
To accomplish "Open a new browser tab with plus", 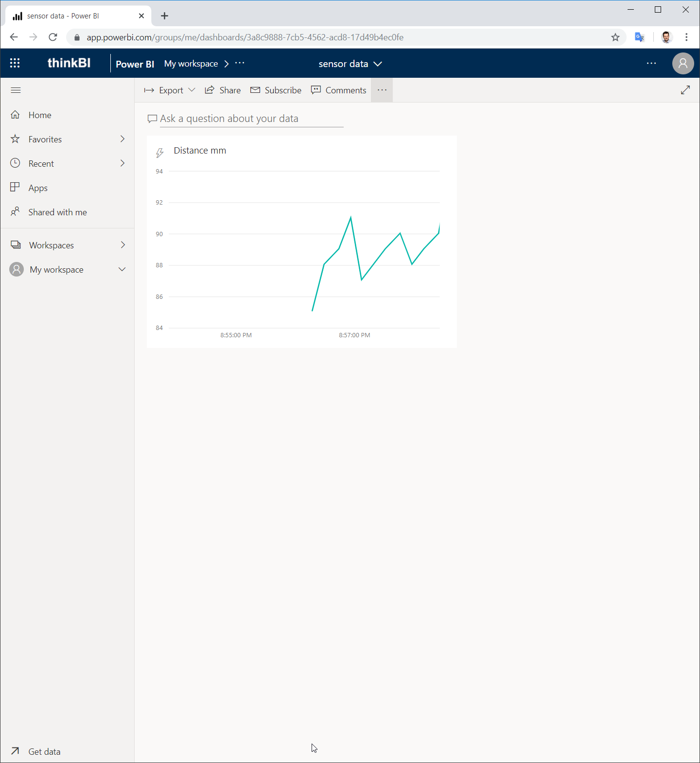I will tap(165, 16).
